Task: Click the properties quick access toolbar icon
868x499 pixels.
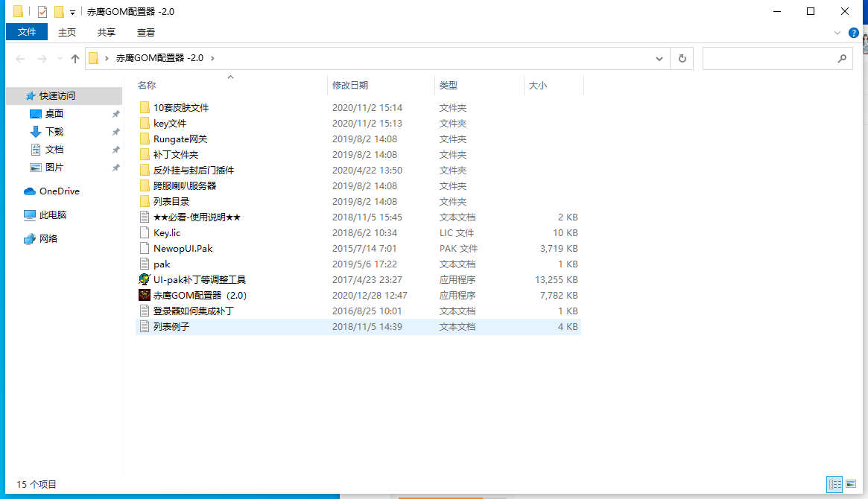Action: point(42,11)
